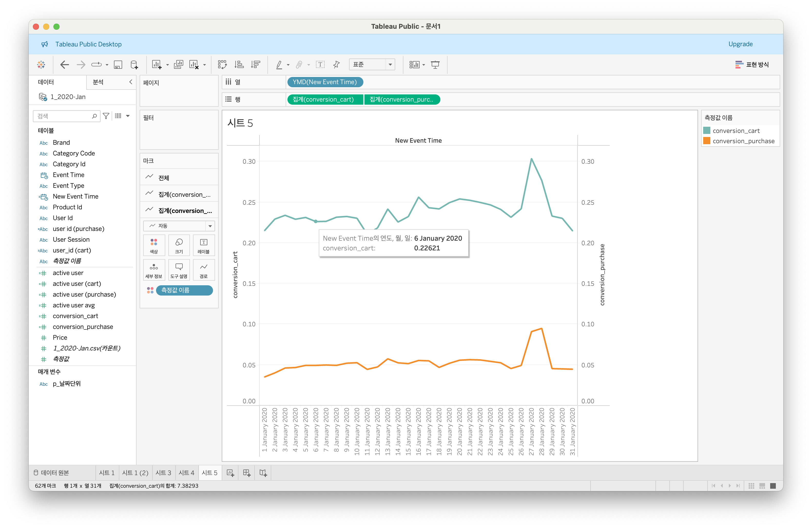The image size is (812, 529).
Task: Switch to the 시트 3 tab
Action: (x=163, y=473)
